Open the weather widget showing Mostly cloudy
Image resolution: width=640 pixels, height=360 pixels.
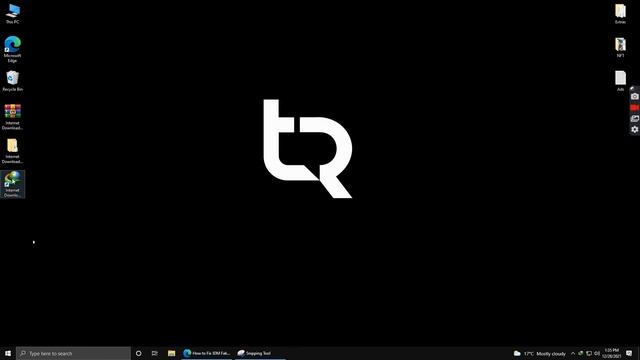click(x=540, y=353)
